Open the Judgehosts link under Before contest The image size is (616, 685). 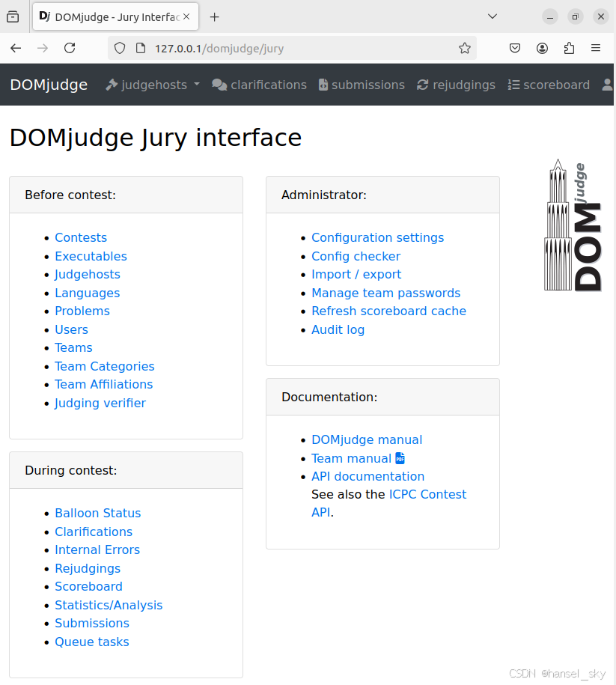click(88, 274)
